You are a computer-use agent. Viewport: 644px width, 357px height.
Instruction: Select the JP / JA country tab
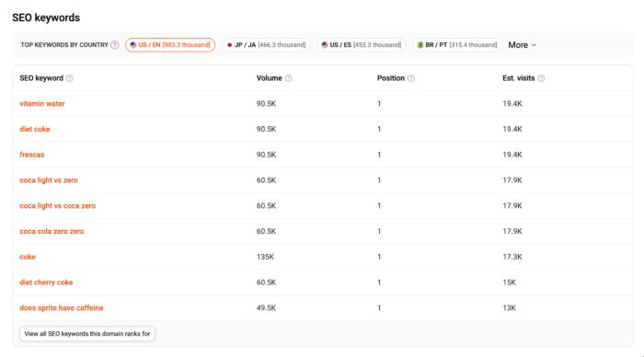tap(266, 45)
